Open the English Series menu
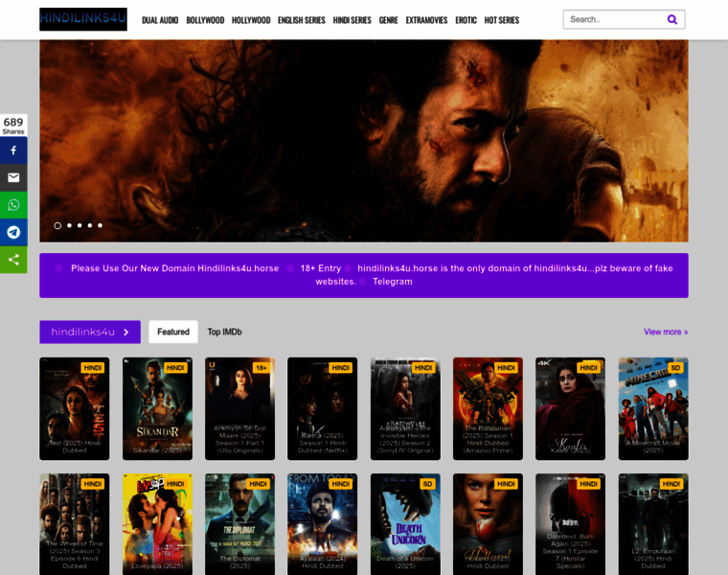The height and width of the screenshot is (575, 728). pyautogui.click(x=302, y=20)
